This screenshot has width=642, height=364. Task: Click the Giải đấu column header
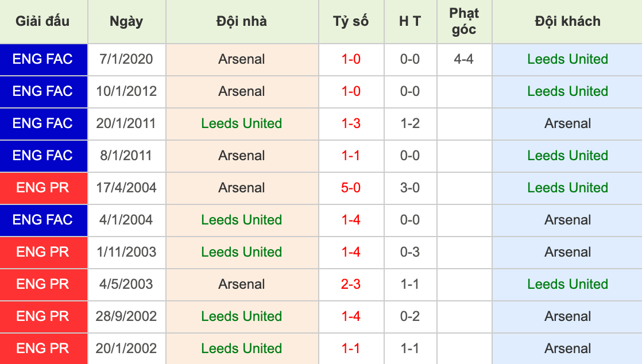(x=42, y=21)
